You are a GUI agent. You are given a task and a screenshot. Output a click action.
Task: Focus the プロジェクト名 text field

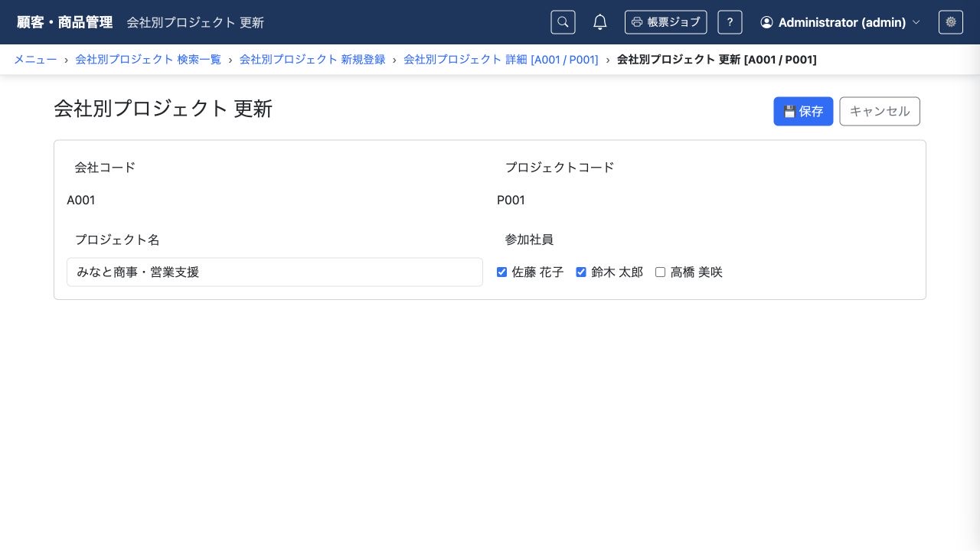275,272
